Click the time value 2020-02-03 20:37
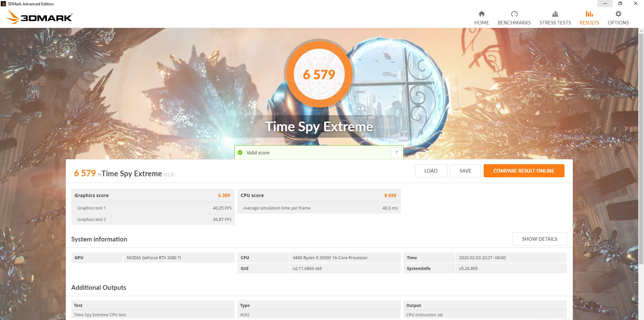This screenshot has width=644, height=320. click(x=511, y=258)
